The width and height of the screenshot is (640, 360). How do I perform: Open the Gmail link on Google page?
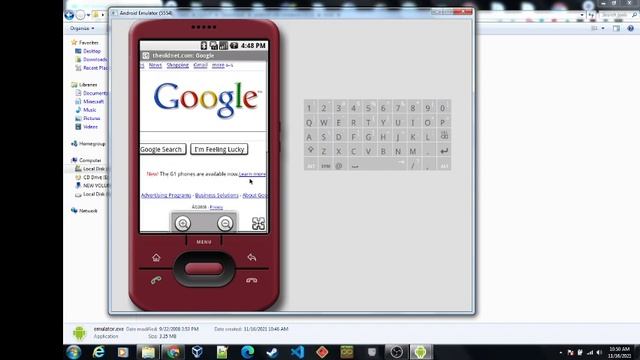(x=200, y=65)
